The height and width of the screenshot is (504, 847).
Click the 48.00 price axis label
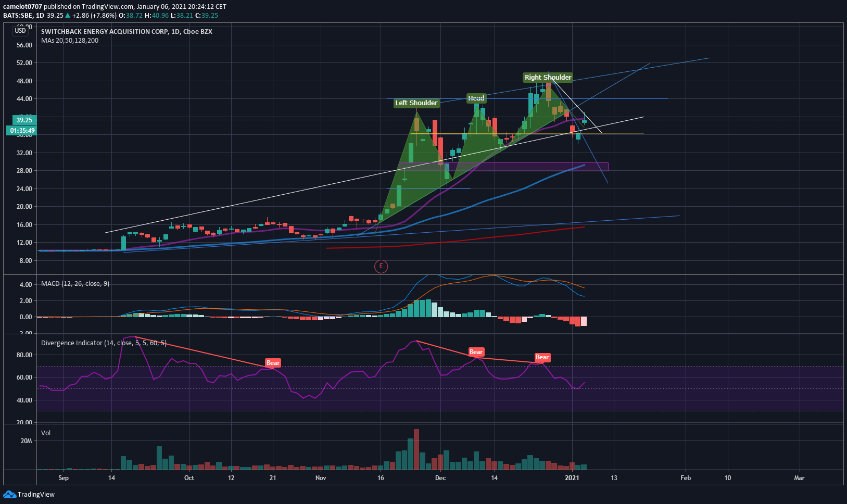(24, 81)
